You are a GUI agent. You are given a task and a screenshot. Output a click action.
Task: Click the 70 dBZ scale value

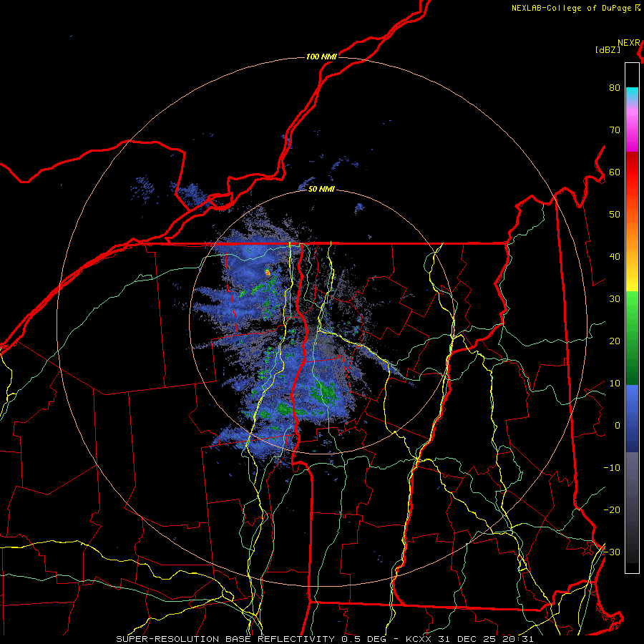[615, 130]
